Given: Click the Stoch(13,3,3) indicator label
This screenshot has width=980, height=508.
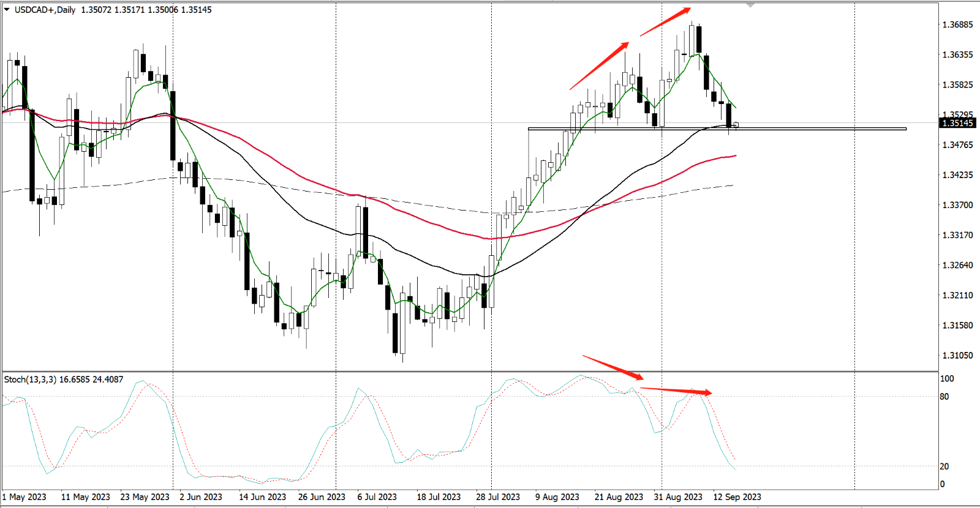Looking at the screenshot, I should click(x=30, y=379).
